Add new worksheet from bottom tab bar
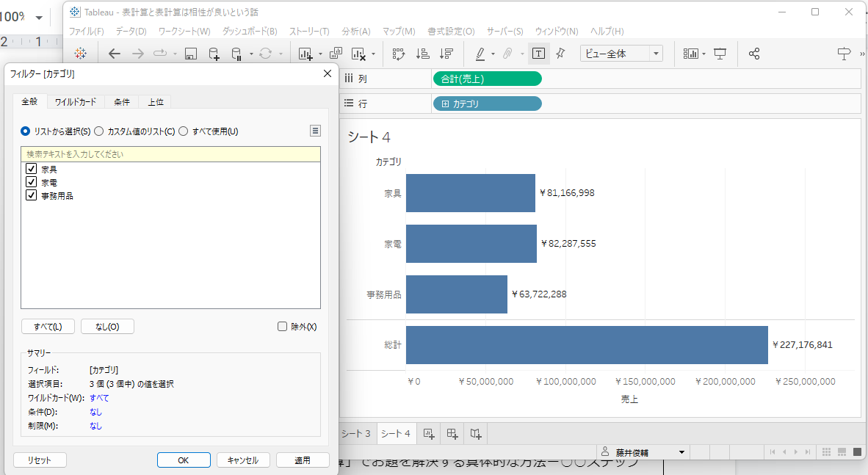Image resolution: width=868 pixels, height=475 pixels. tap(429, 434)
